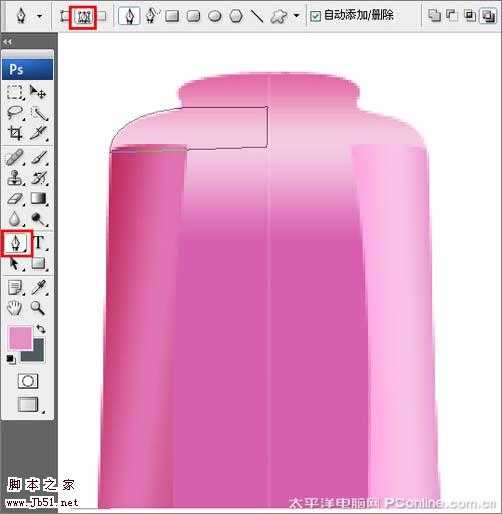This screenshot has width=502, height=514.
Task: Select the Move tool
Action: click(38, 92)
